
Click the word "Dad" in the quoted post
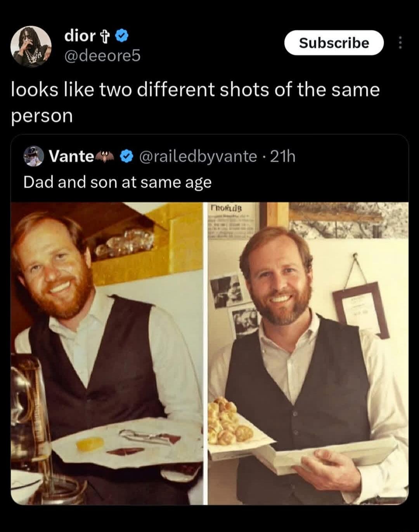click(x=39, y=182)
